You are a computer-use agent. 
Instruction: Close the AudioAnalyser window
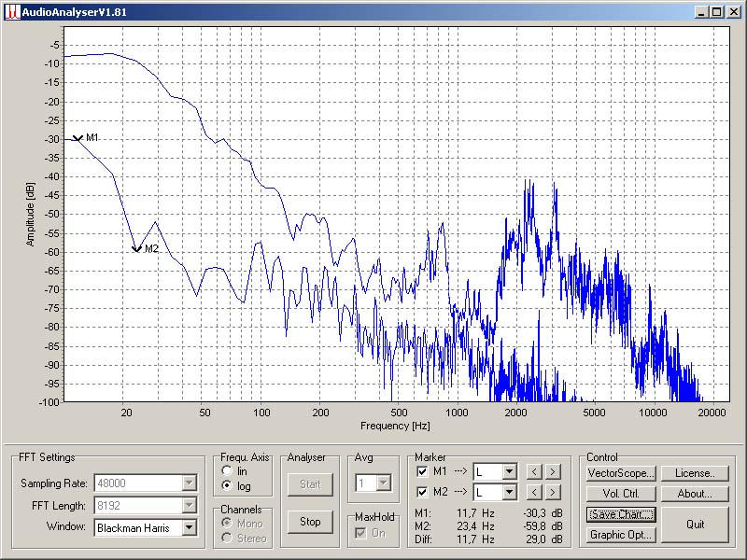pos(734,12)
